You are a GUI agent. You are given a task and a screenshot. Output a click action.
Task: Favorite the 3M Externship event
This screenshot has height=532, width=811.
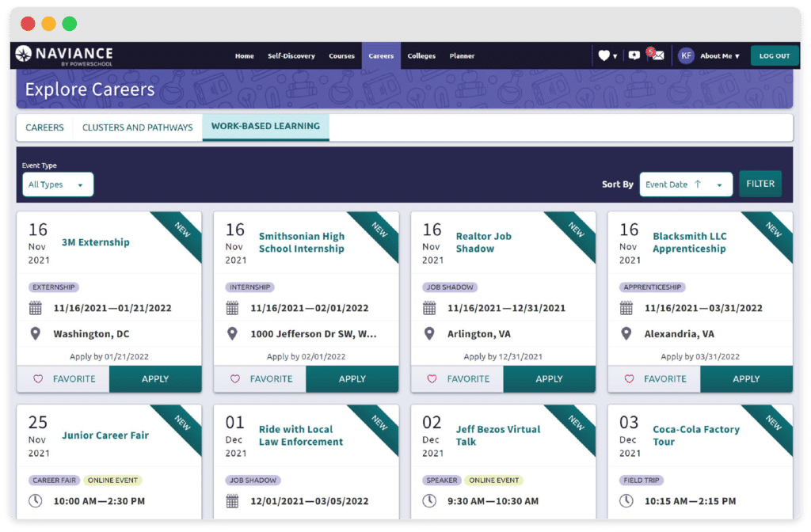pos(63,379)
